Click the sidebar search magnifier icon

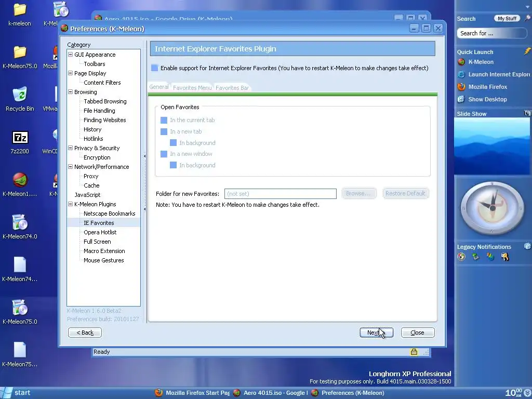pos(528,18)
